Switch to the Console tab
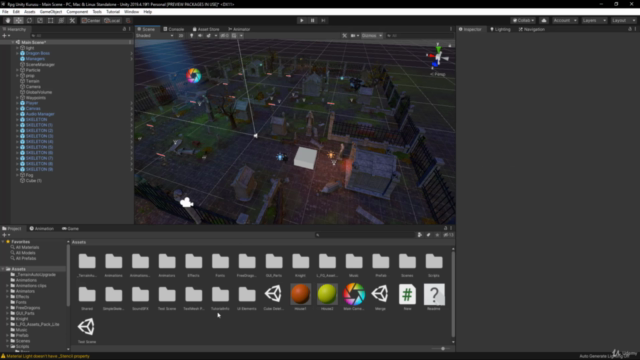Viewport: 640px width, 360px height. [x=173, y=29]
